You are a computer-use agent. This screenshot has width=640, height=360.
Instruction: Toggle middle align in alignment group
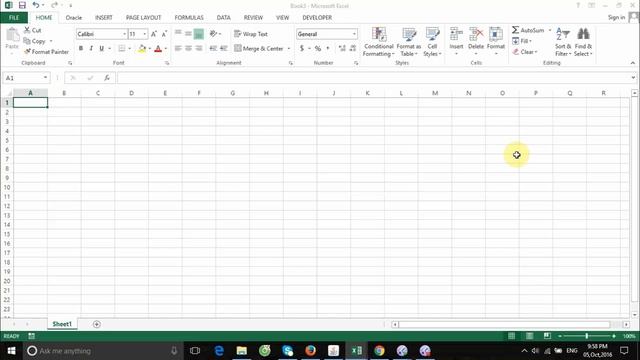188,33
